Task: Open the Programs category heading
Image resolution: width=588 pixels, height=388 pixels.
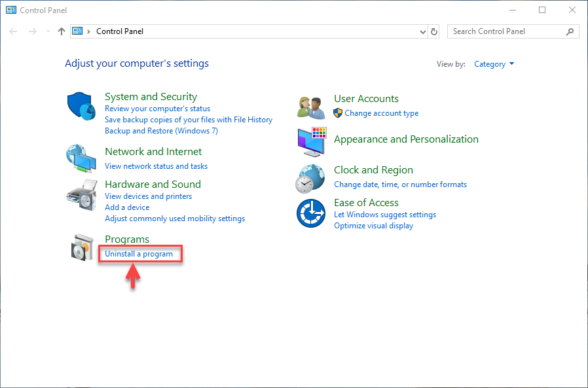Action: coord(127,239)
